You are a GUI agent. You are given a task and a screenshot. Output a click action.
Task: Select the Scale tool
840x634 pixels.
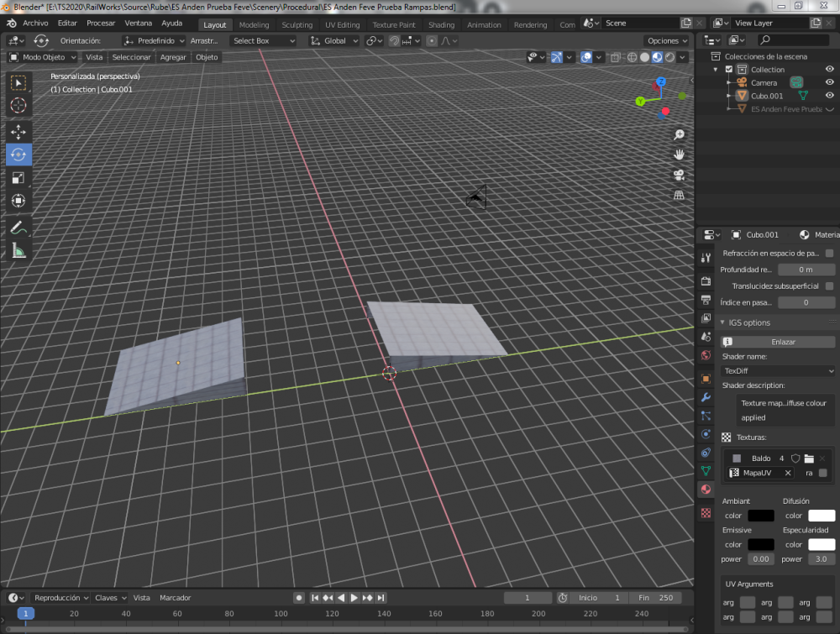tap(18, 178)
